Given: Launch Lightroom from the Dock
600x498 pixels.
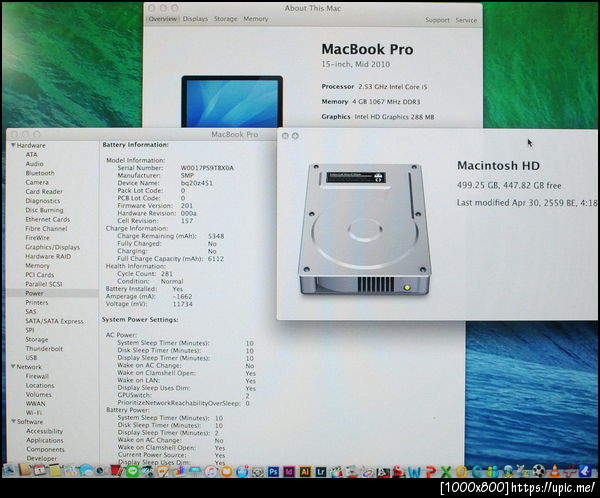Looking at the screenshot, I should (x=321, y=472).
